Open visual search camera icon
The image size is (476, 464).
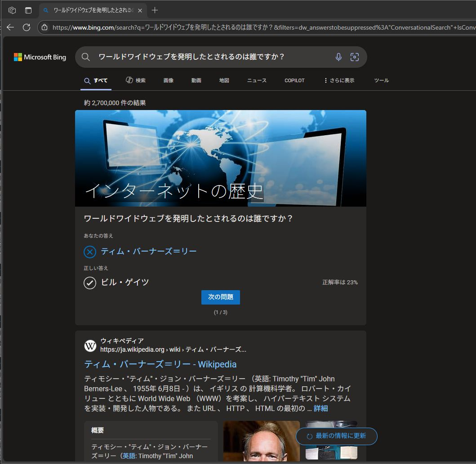click(x=355, y=57)
